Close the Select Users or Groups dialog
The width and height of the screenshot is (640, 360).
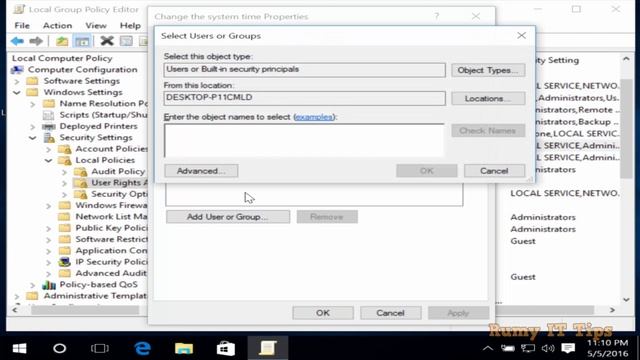(521, 36)
